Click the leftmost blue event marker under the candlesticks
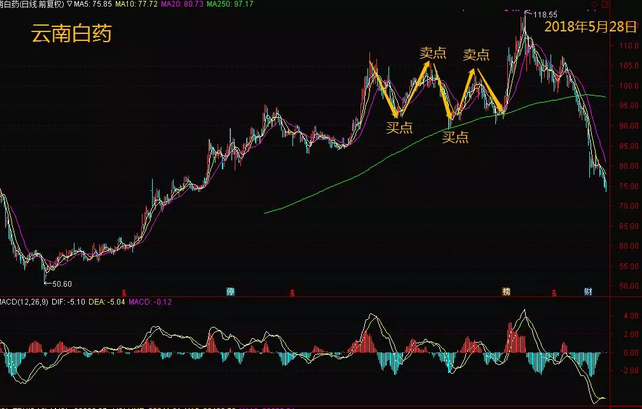The height and width of the screenshot is (409, 642). pyautogui.click(x=230, y=291)
